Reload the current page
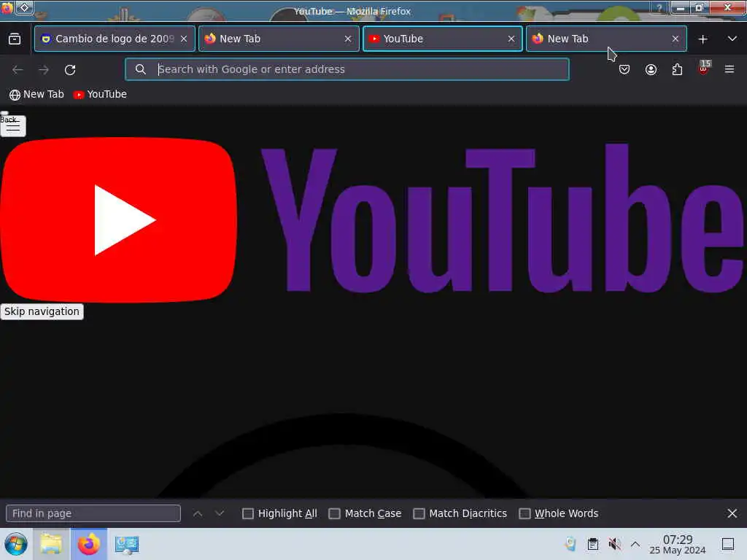Image resolution: width=747 pixels, height=560 pixels. point(70,69)
